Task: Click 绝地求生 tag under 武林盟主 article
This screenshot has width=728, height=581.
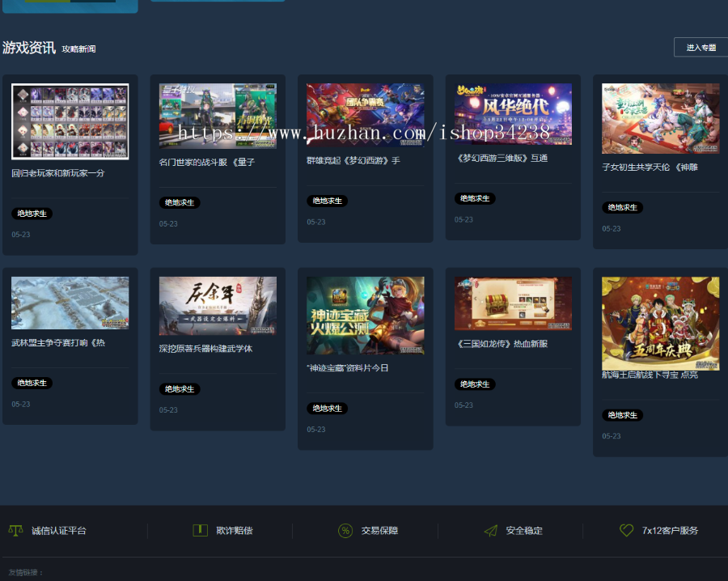Action: click(x=32, y=383)
